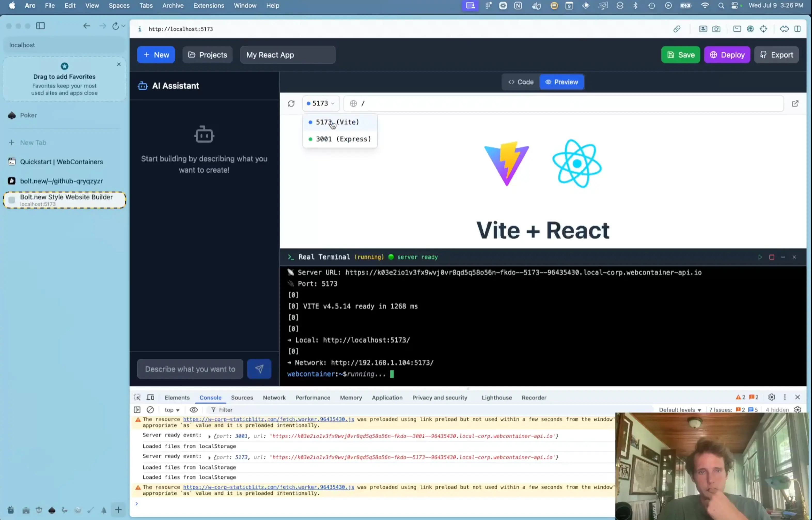Image resolution: width=812 pixels, height=520 pixels.
Task: Copy the page URL link icon
Action: [x=677, y=29]
